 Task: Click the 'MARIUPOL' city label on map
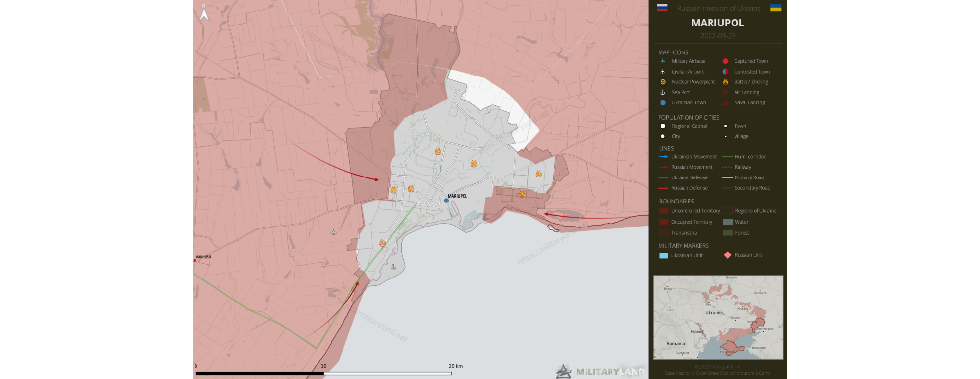458,196
